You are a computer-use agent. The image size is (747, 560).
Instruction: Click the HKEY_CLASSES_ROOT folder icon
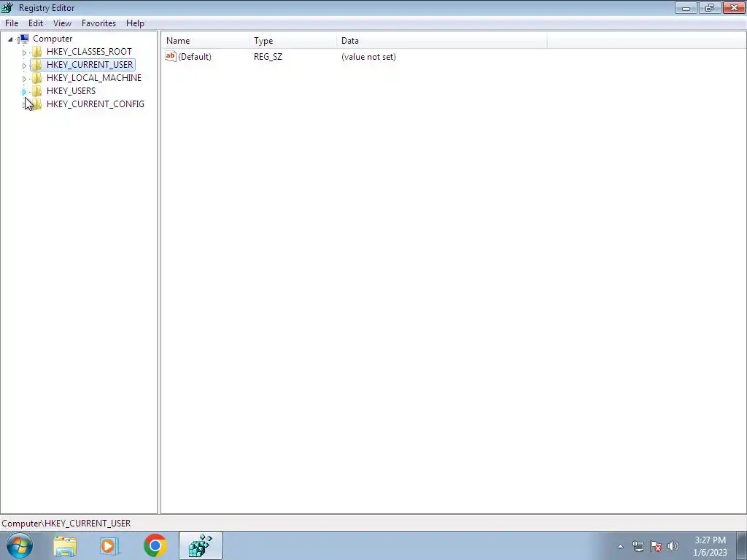37,52
